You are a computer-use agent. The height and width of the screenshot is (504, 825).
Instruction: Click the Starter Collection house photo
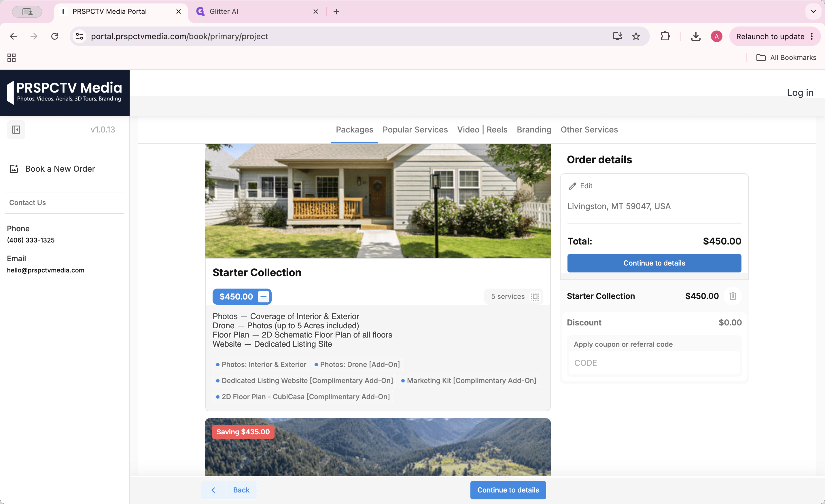[x=378, y=201]
